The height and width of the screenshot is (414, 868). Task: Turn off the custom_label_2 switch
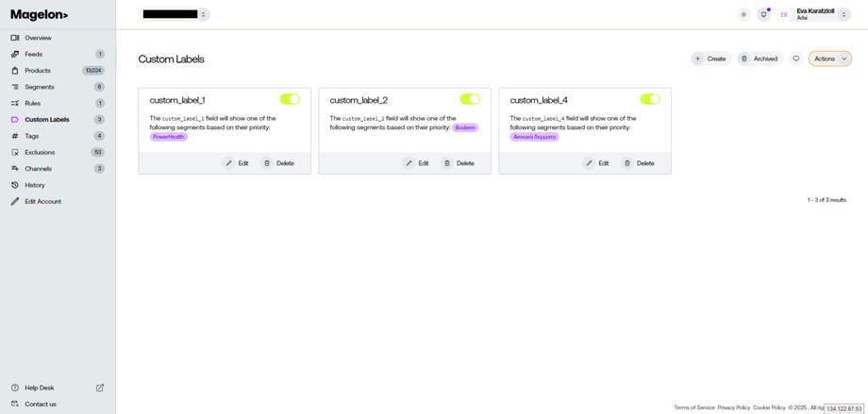[x=470, y=99]
